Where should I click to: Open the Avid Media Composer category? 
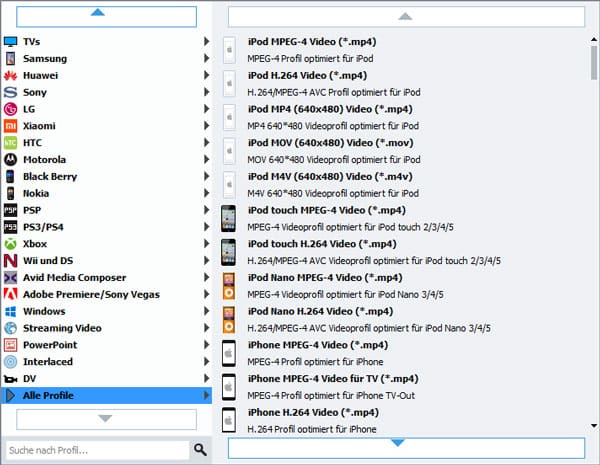106,277
